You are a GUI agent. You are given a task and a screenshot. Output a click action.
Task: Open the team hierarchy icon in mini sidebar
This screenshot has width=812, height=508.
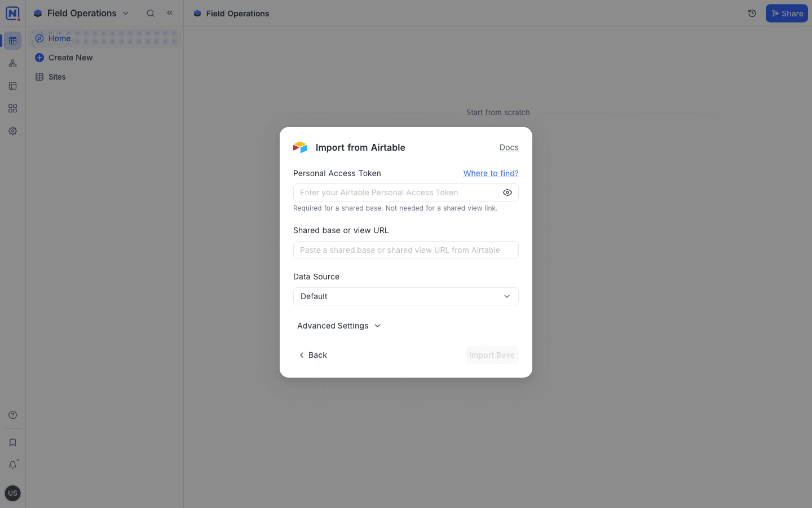point(12,63)
